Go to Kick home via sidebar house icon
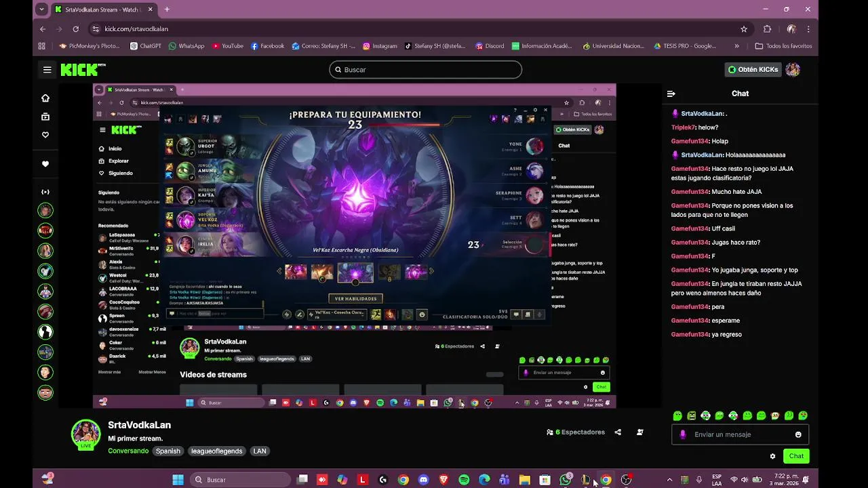The width and height of the screenshot is (868, 488). [x=45, y=98]
